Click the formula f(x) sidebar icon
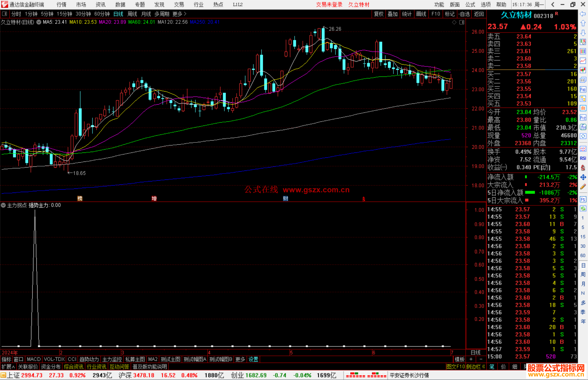 pos(583,127)
